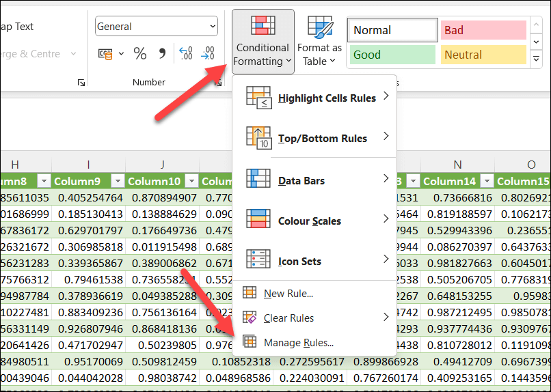Apply Comma Style number format
Screen dimensions: 551x392
tap(162, 53)
